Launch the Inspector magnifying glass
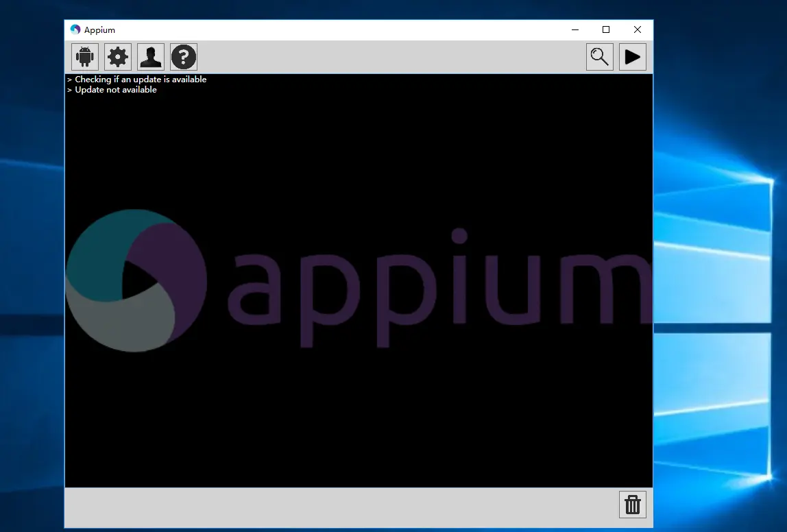787x532 pixels. tap(600, 57)
